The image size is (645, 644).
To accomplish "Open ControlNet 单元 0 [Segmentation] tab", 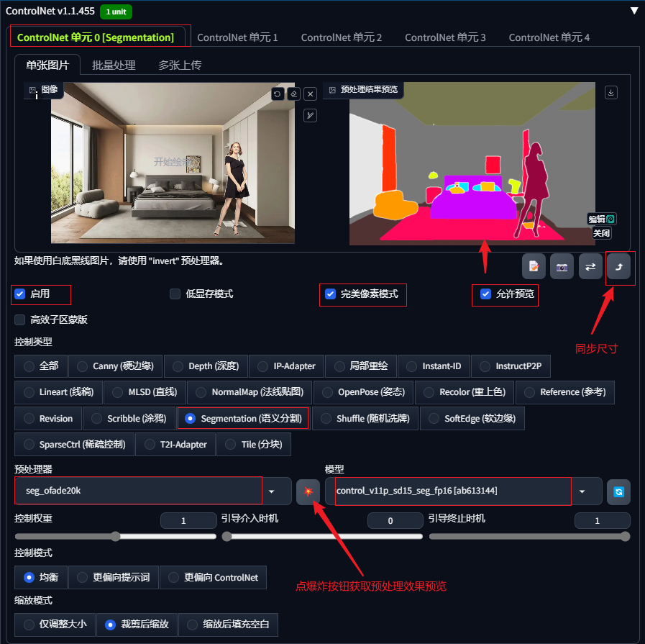I will 96,37.
